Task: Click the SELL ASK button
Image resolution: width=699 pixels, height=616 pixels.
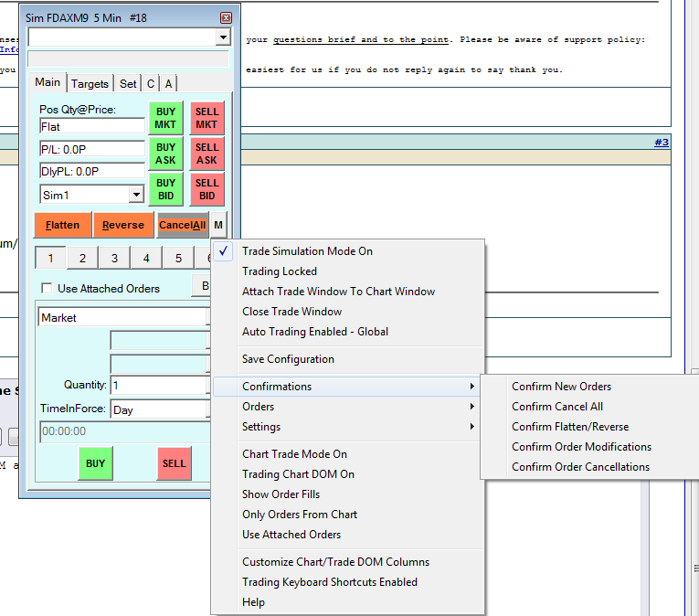Action: pyautogui.click(x=207, y=154)
